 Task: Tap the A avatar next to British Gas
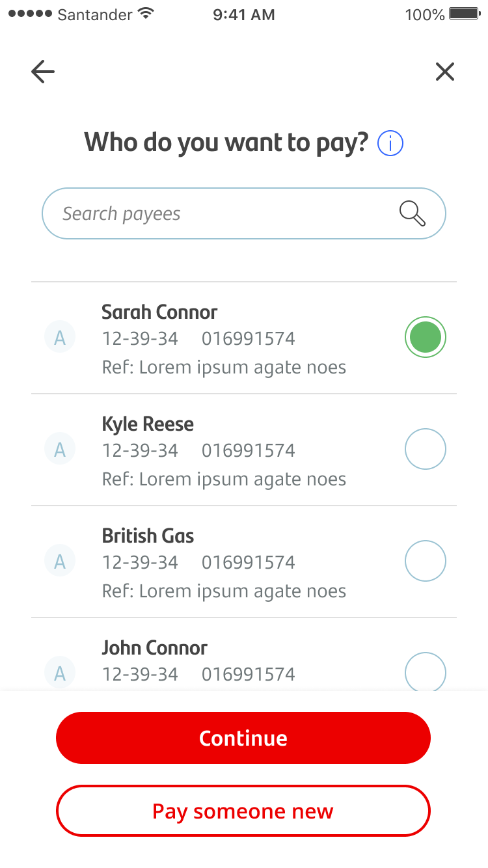click(60, 562)
